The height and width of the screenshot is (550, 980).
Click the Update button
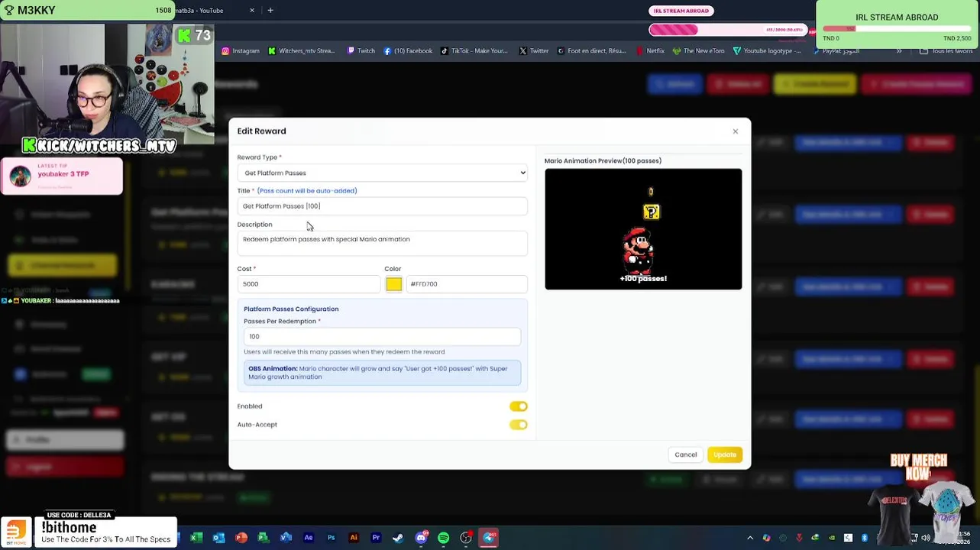(724, 455)
